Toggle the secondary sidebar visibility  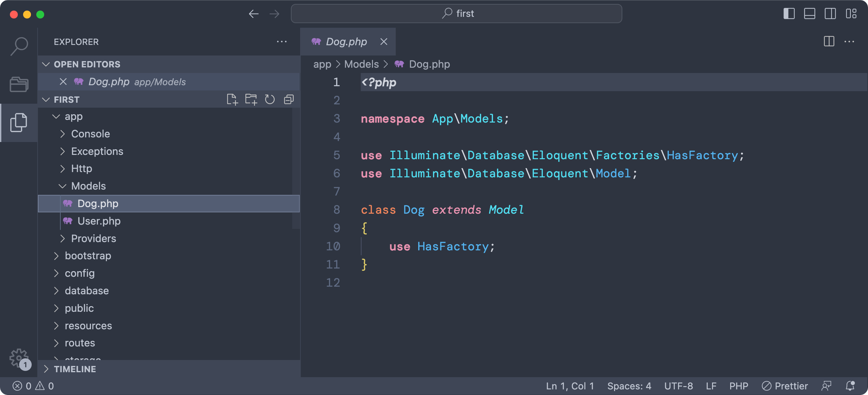pos(830,14)
